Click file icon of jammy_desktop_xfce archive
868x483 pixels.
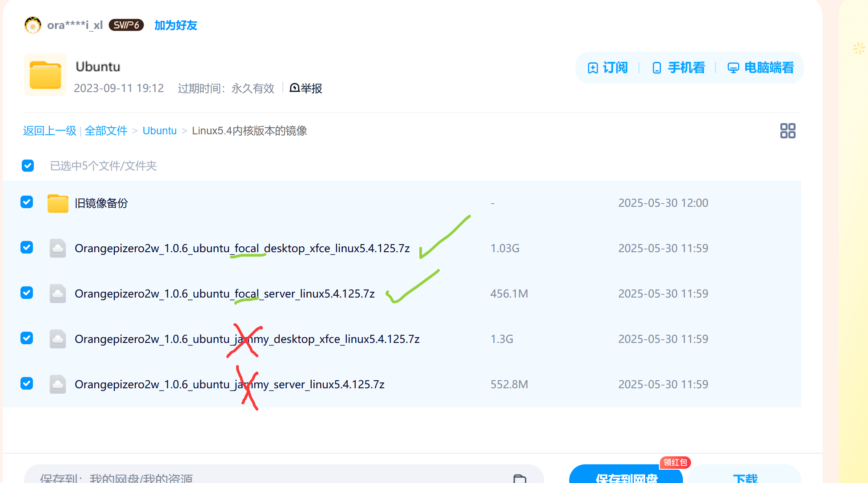click(x=58, y=339)
